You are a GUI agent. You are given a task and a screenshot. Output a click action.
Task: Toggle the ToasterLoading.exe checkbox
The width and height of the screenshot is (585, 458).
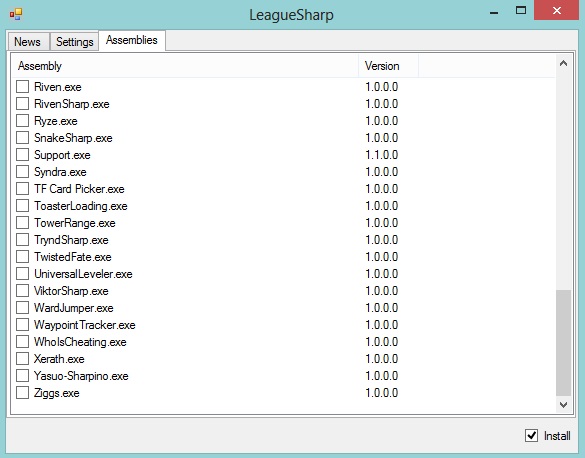click(22, 206)
